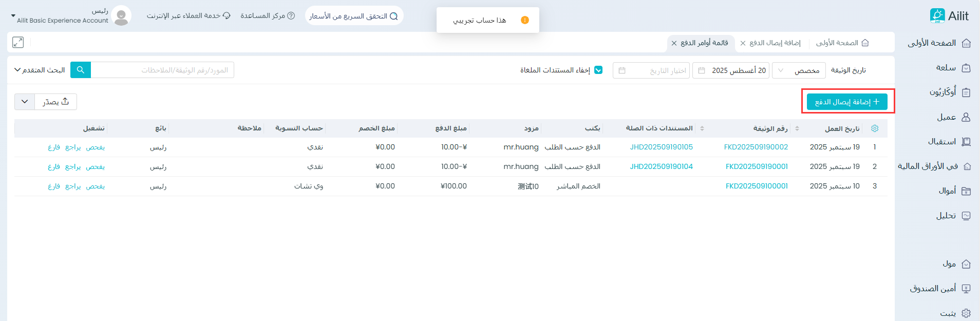Close the قائمة أوامر الدفع tab

coord(674,44)
